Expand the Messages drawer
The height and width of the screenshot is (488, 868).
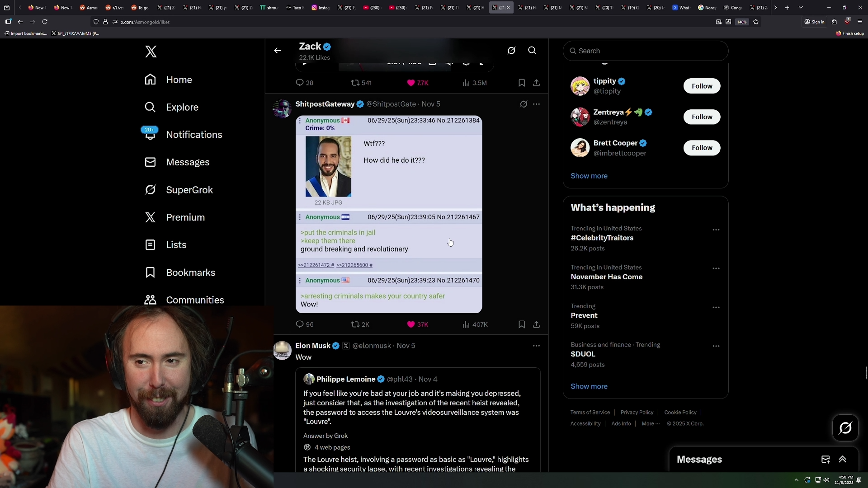click(842, 459)
